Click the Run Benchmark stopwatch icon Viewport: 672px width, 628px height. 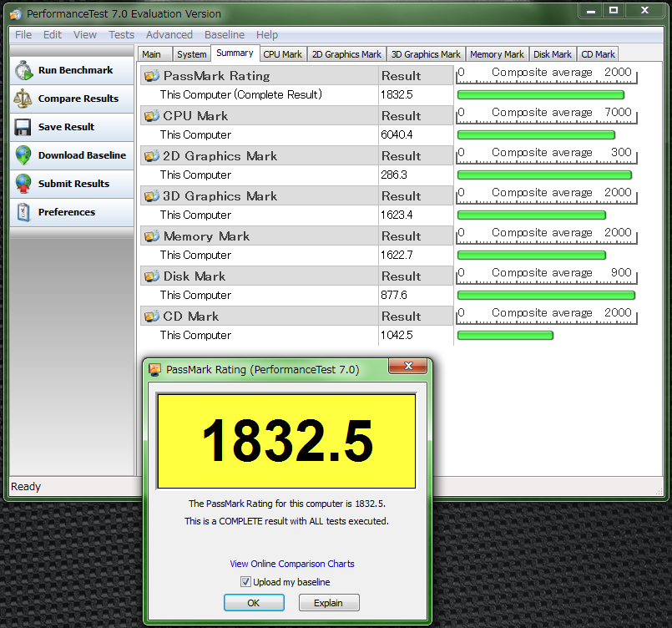[x=23, y=70]
